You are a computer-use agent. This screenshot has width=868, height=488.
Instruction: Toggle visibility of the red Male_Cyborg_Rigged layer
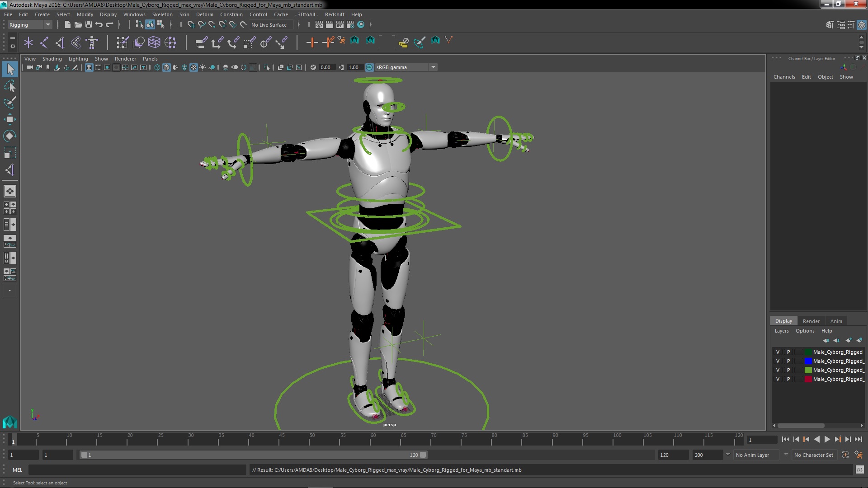tap(778, 379)
